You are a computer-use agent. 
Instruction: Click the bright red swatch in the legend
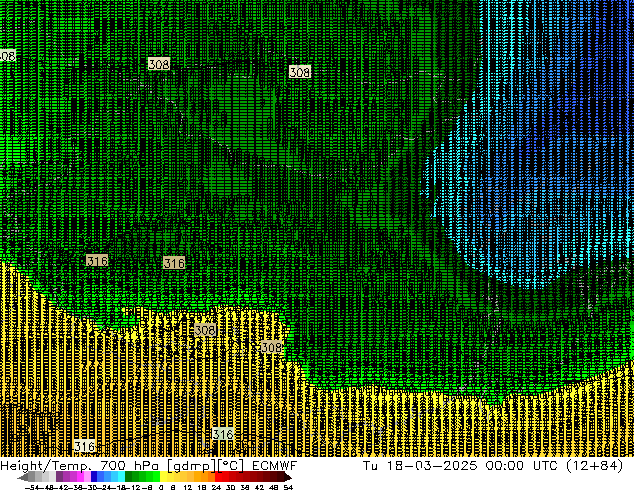pos(218,477)
